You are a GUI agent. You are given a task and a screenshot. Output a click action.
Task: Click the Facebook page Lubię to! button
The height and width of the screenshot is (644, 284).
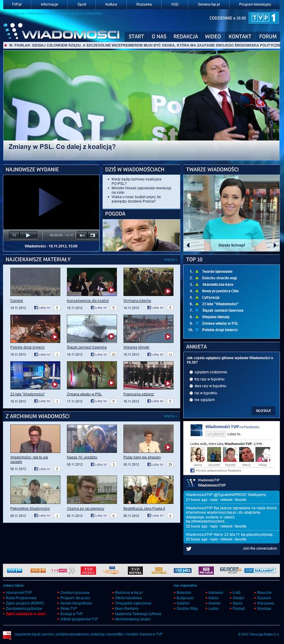(216, 434)
